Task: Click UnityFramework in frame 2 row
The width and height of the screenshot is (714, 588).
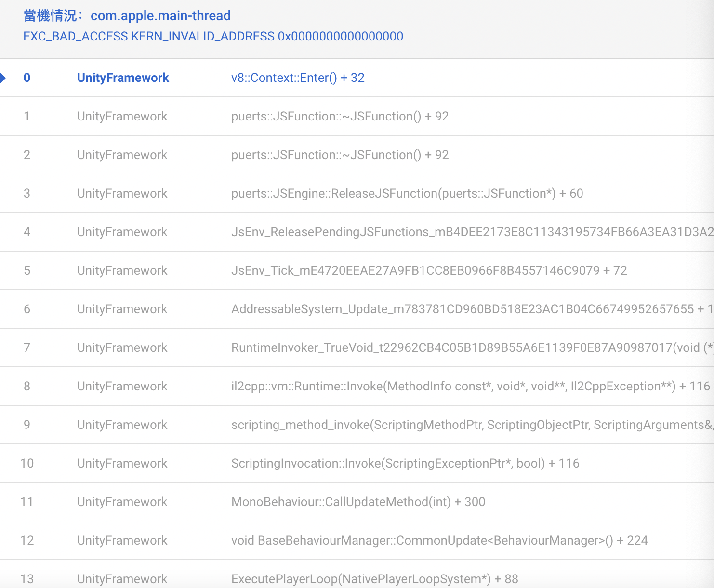Action: (122, 155)
